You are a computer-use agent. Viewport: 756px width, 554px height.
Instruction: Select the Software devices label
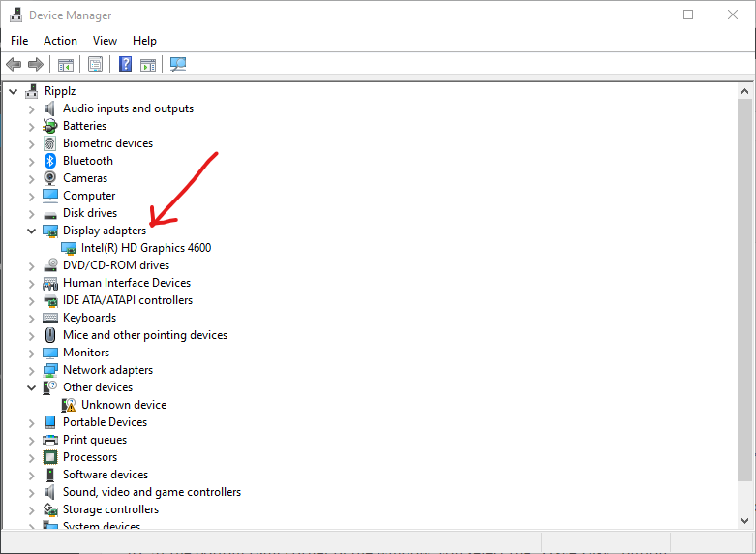pos(106,475)
